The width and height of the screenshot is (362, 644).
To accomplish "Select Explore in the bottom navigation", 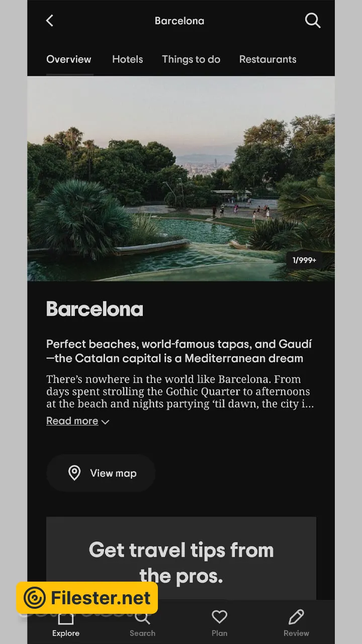I will (x=66, y=625).
